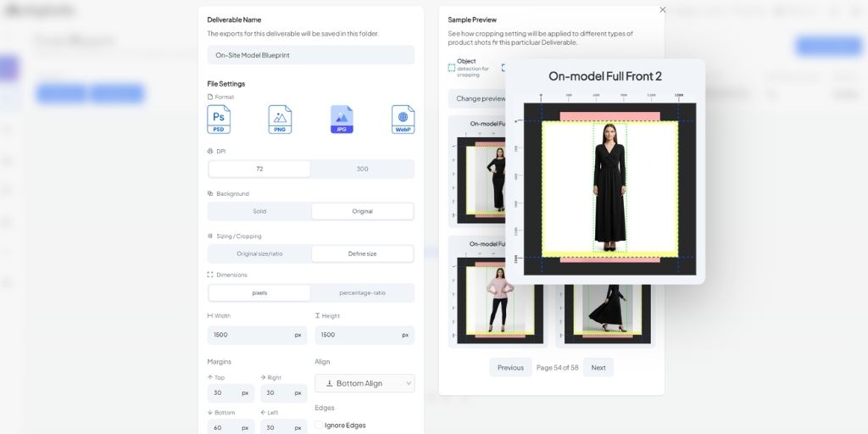
Task: Set dimensions unit to pixels
Action: (x=259, y=292)
